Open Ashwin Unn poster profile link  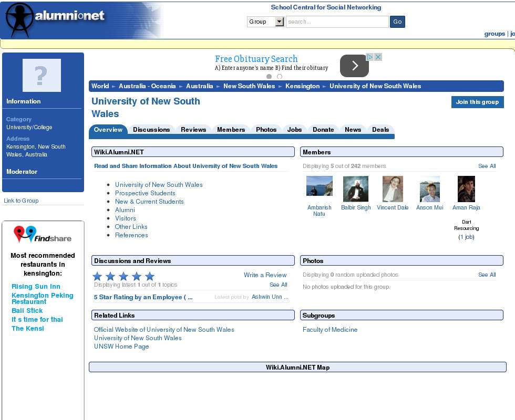[x=270, y=297]
